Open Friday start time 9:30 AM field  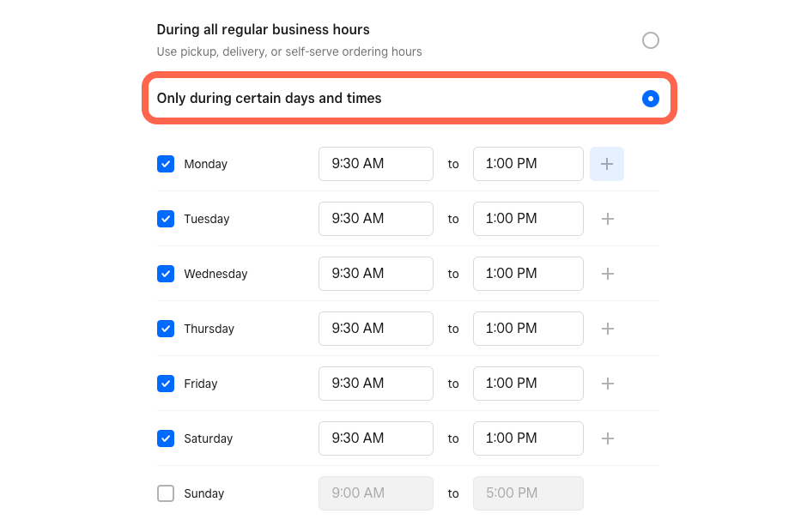click(x=376, y=384)
